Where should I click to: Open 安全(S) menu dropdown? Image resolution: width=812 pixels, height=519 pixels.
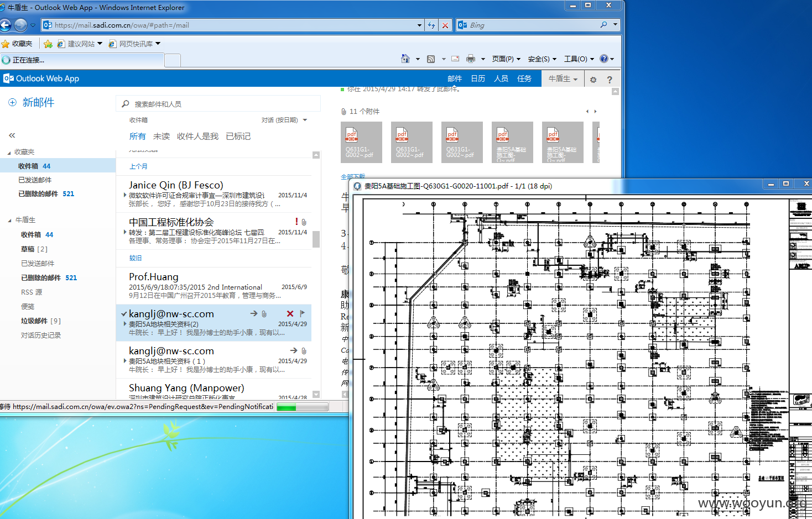tap(542, 59)
